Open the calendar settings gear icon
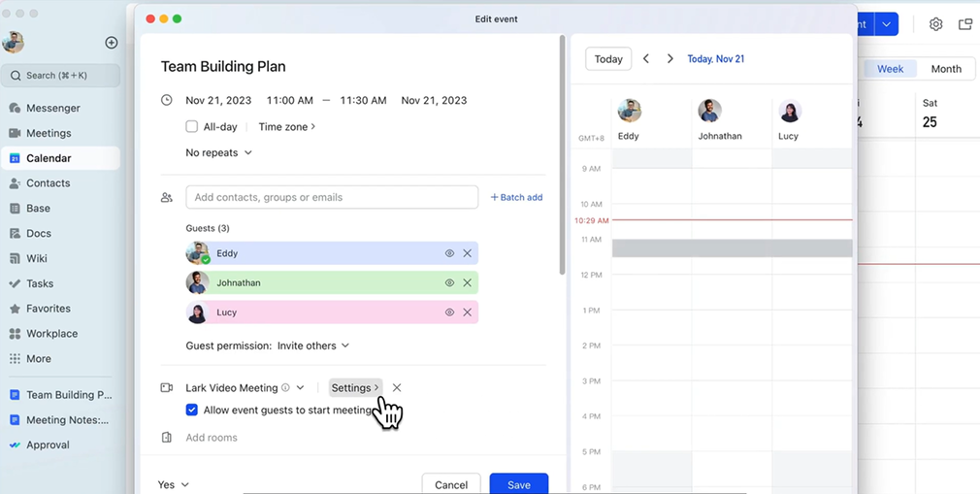Screen dimensions: 980x494 (935, 24)
